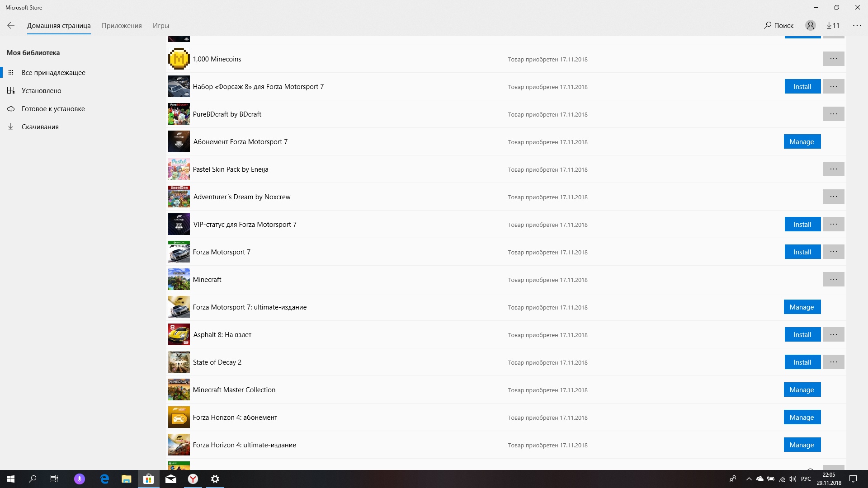Select Готовое к установке in the sidebar
This screenshot has height=488, width=868.
pos(53,109)
